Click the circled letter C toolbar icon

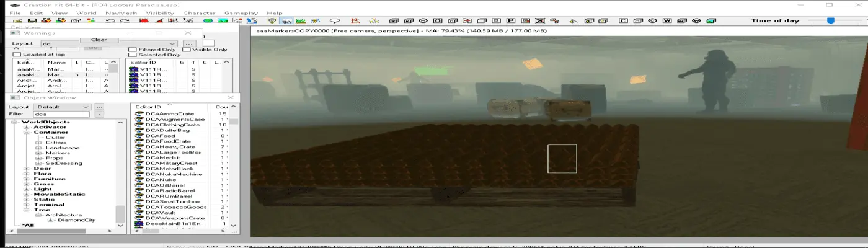click(x=653, y=20)
